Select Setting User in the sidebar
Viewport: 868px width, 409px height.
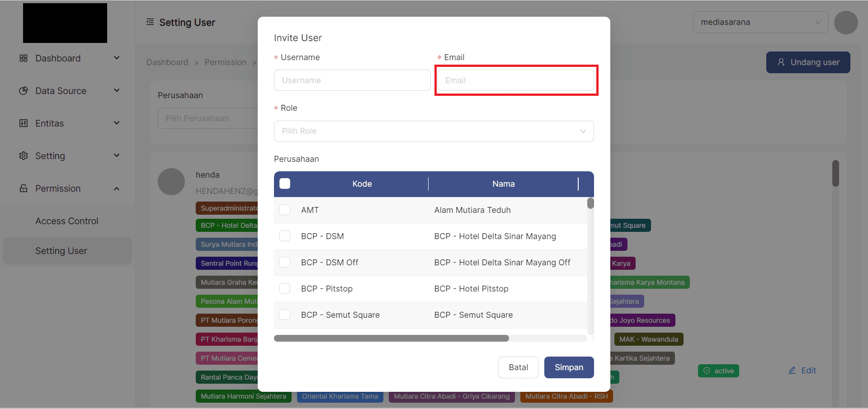pyautogui.click(x=61, y=251)
